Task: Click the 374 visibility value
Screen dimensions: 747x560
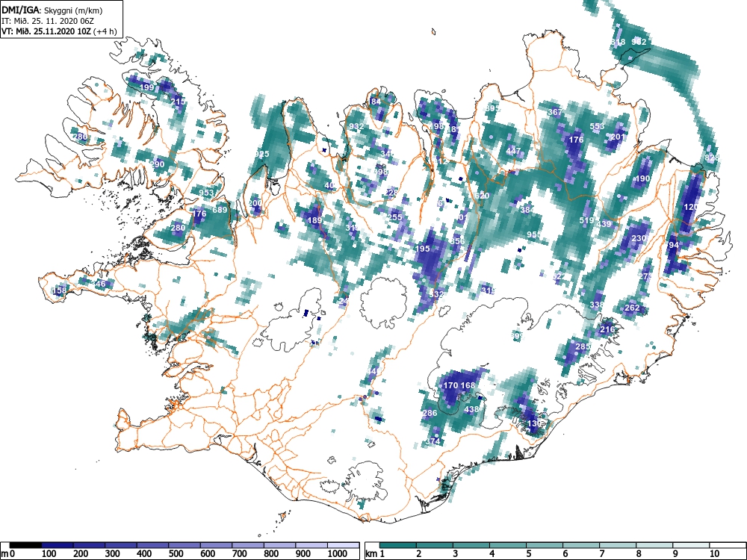Action: pos(433,441)
